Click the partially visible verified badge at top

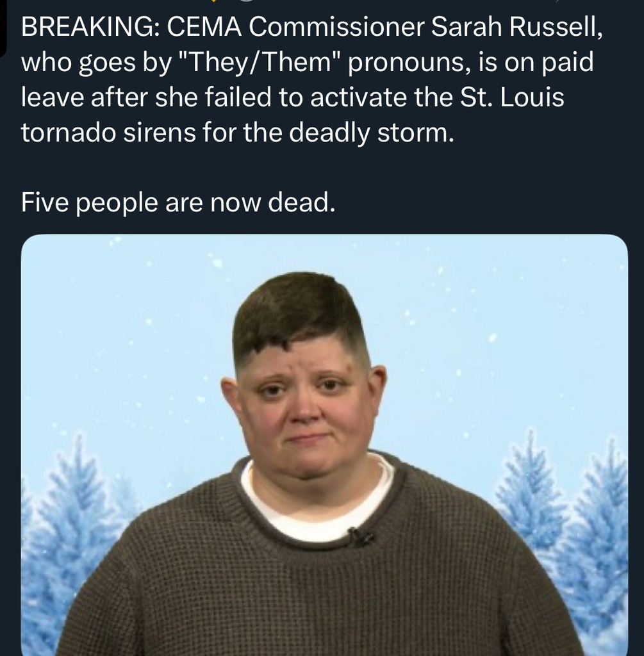[x=214, y=1]
